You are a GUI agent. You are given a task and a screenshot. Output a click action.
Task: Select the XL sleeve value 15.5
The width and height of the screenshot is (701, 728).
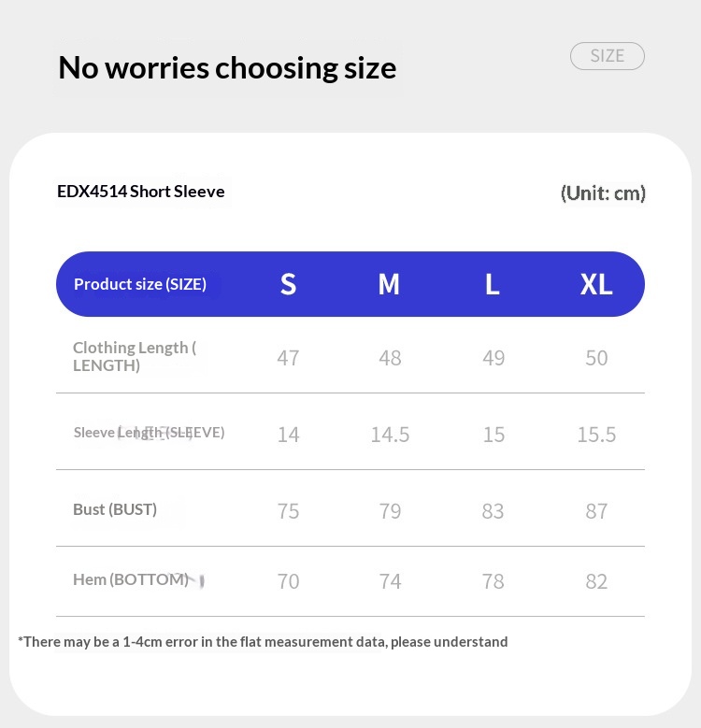596,435
